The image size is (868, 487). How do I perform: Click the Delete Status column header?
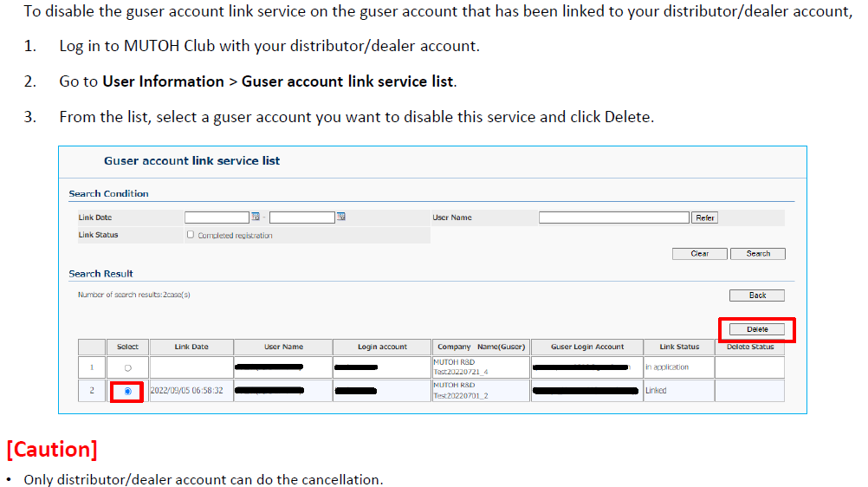[x=750, y=347]
